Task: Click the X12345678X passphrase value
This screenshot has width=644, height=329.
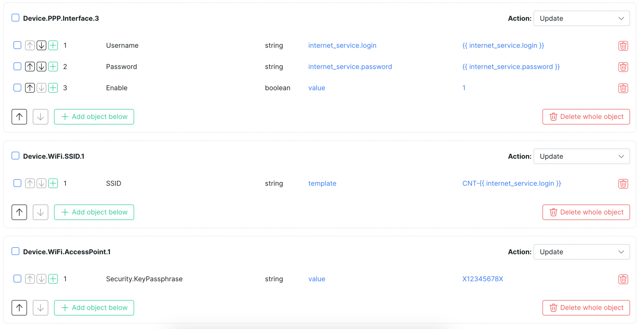Action: 483,279
